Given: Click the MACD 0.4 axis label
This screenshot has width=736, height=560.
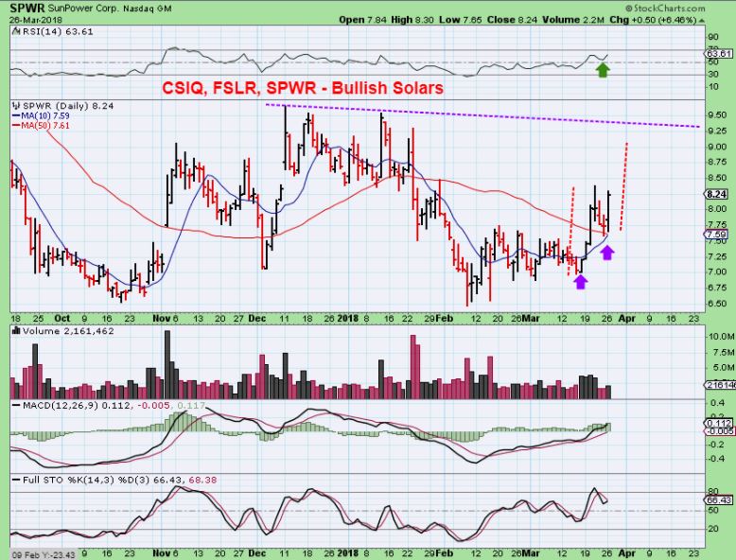Looking at the screenshot, I should [x=717, y=403].
